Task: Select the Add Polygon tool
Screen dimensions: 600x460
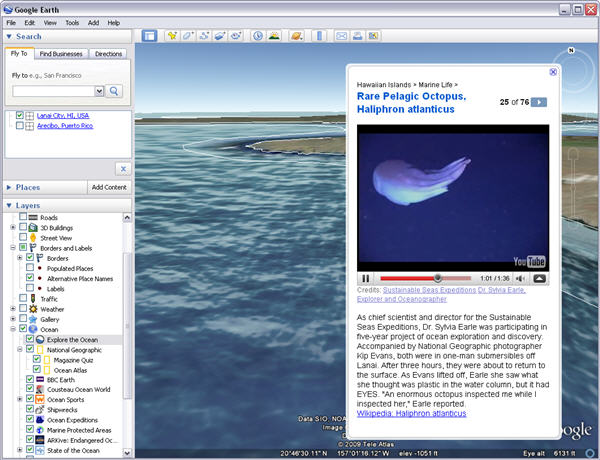Action: (x=188, y=36)
